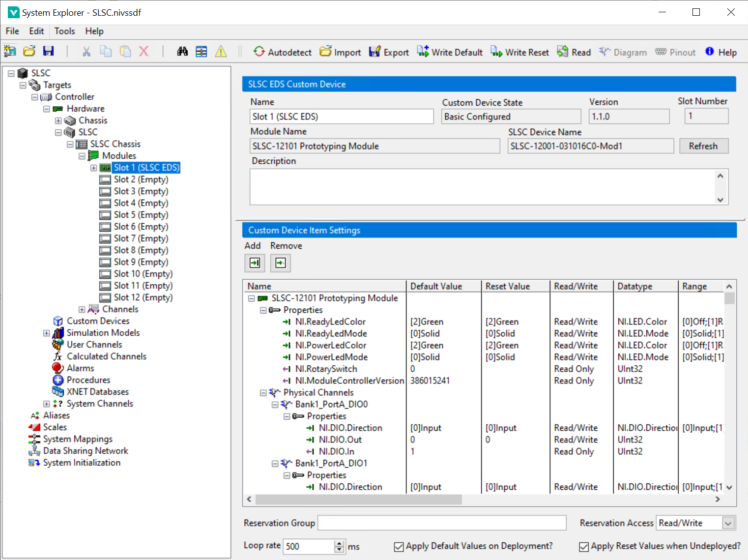Viewport: 748px width, 560px height.
Task: Collapse the Targets tree node
Action: coord(23,85)
